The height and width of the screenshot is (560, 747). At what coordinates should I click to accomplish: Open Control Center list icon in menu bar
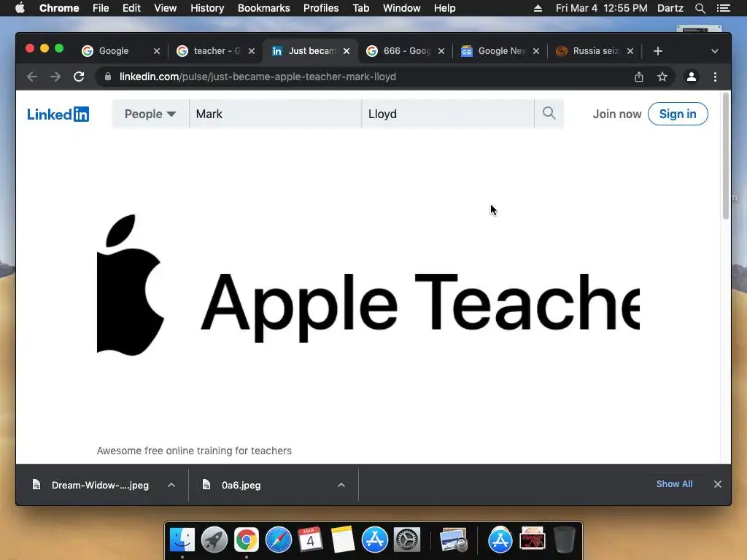(723, 8)
